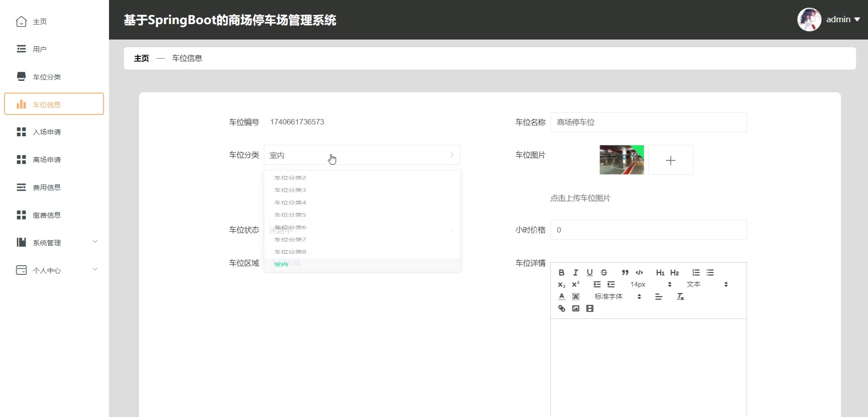Insert a video using the film icon
The image size is (868, 417).
coord(590,308)
